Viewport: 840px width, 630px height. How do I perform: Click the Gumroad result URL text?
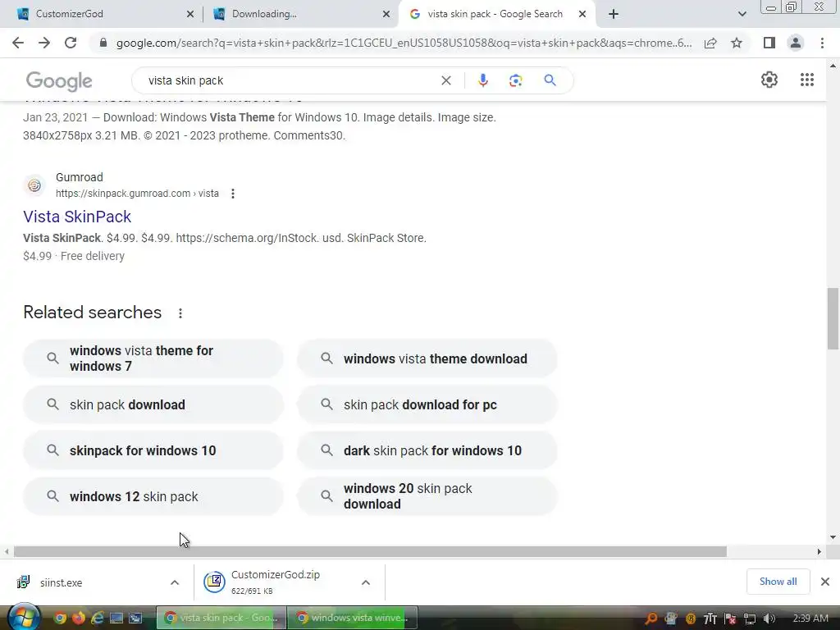(137, 194)
